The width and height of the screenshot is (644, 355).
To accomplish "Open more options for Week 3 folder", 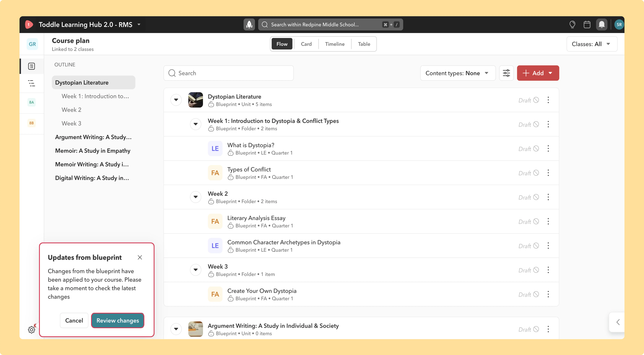I will click(x=548, y=270).
